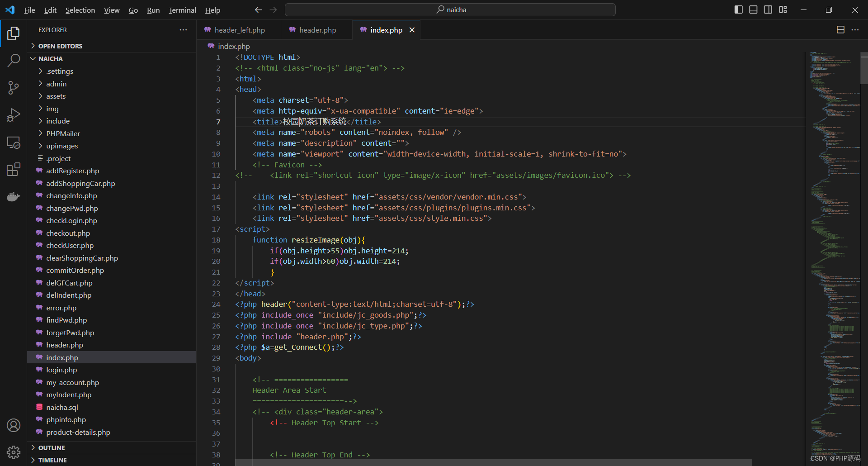Click the naicha.sql database file icon
868x466 pixels.
click(39, 407)
